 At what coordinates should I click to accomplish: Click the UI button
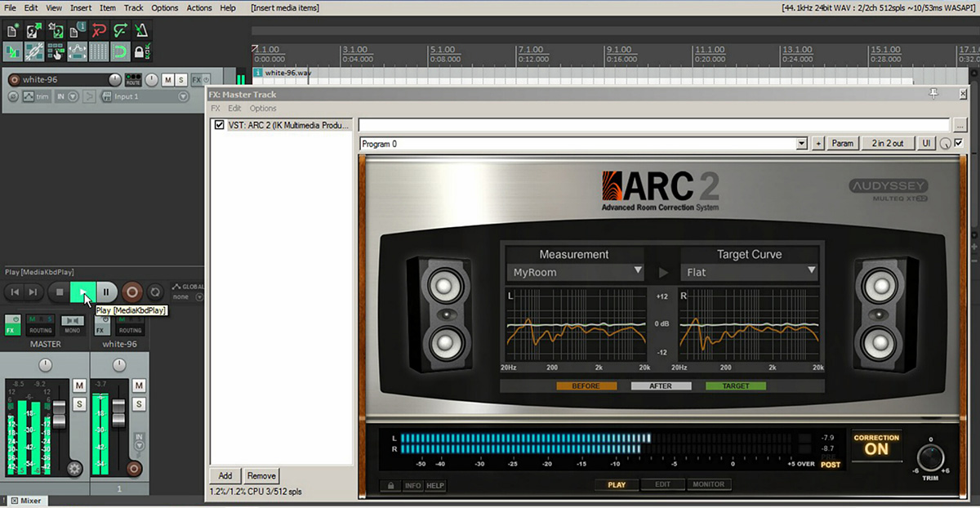pyautogui.click(x=926, y=143)
